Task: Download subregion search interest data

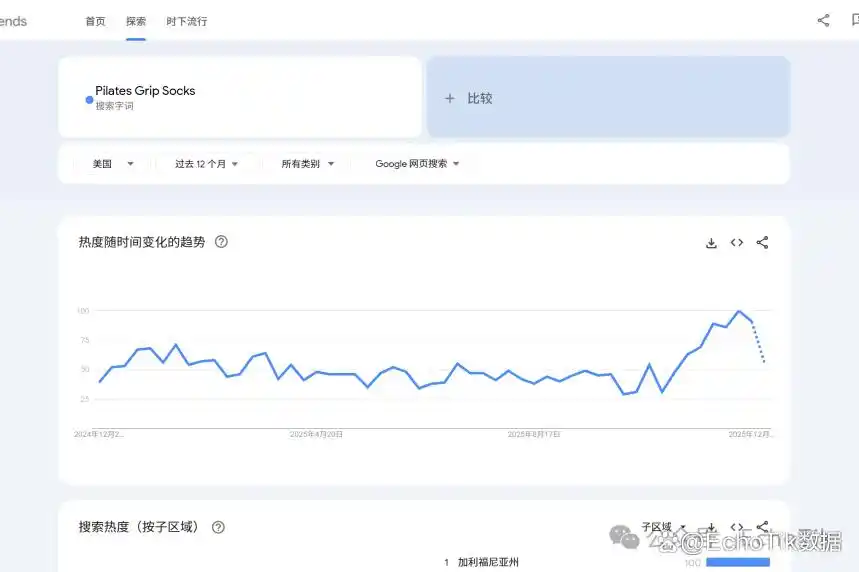Action: point(711,527)
